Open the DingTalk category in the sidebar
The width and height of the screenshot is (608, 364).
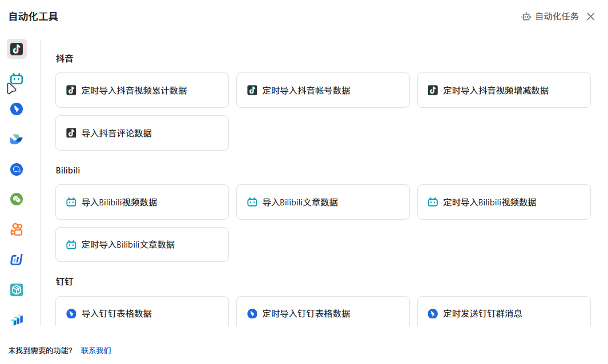(x=17, y=109)
